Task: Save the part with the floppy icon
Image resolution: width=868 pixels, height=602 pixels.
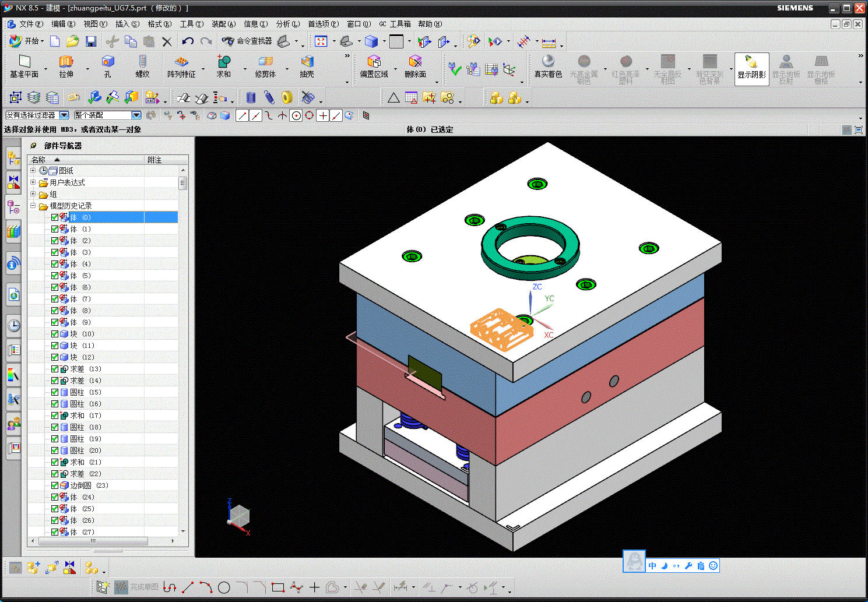Action: (91, 41)
